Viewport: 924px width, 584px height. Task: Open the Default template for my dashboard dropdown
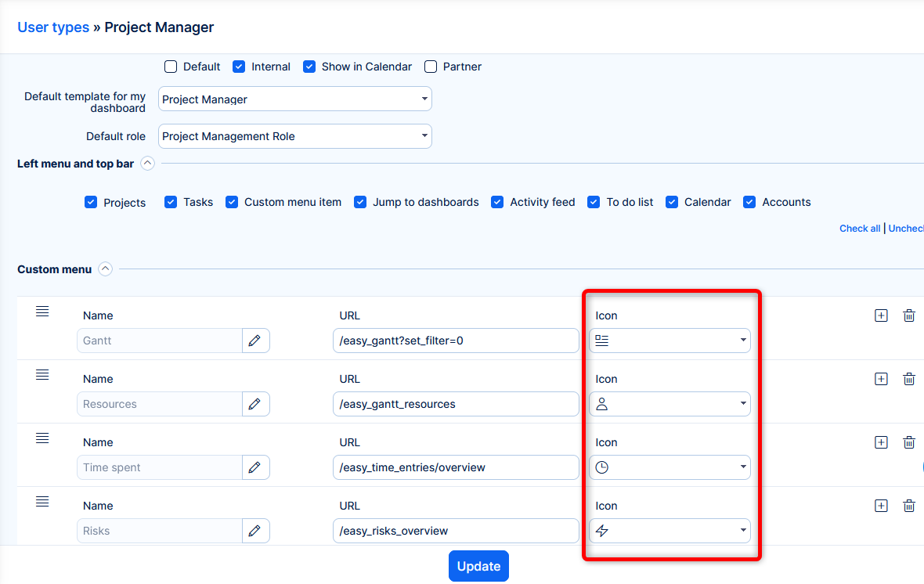(294, 99)
